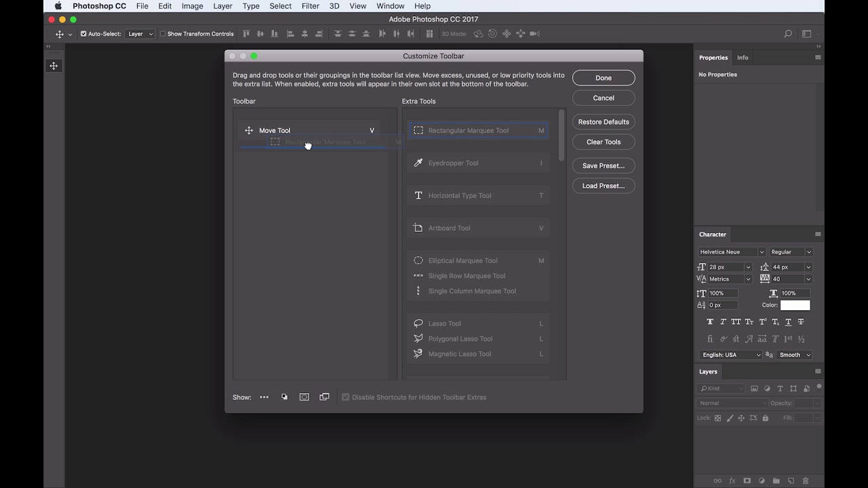Screen dimensions: 868x488
Task: Click the lock all padlock icon in Layers panel
Action: tap(766, 418)
